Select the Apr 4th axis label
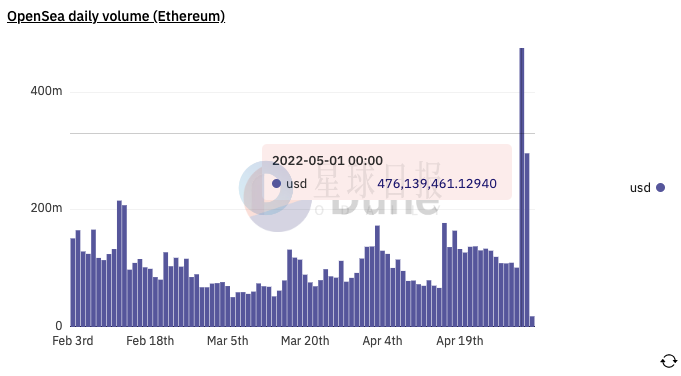Viewport: 681px width, 376px height. point(382,341)
